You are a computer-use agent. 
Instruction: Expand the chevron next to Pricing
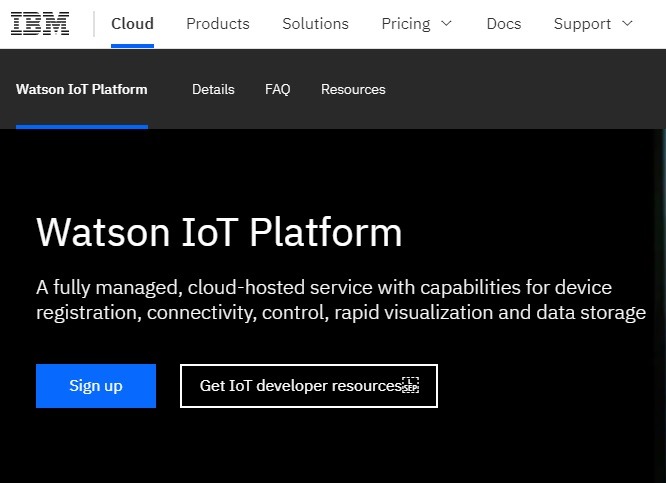pos(446,23)
